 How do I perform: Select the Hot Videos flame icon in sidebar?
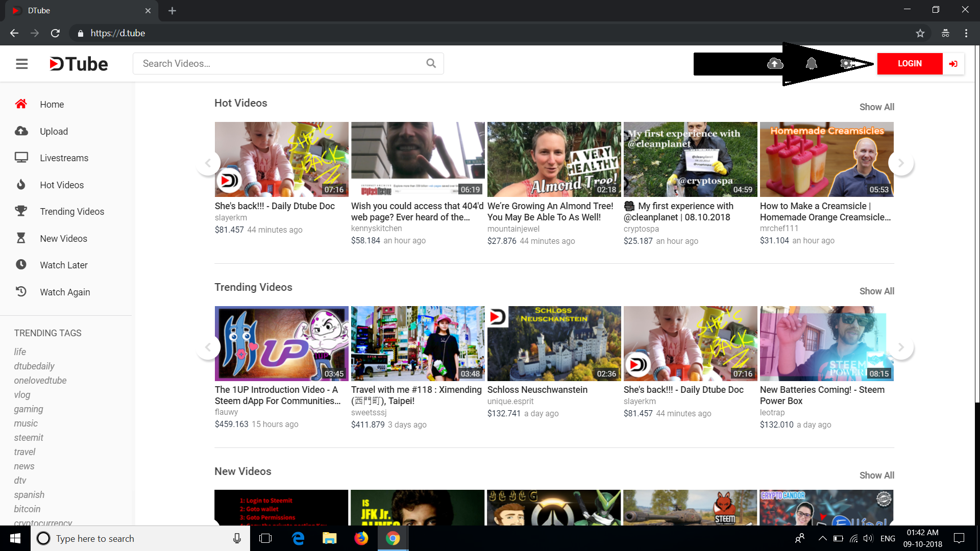click(21, 185)
